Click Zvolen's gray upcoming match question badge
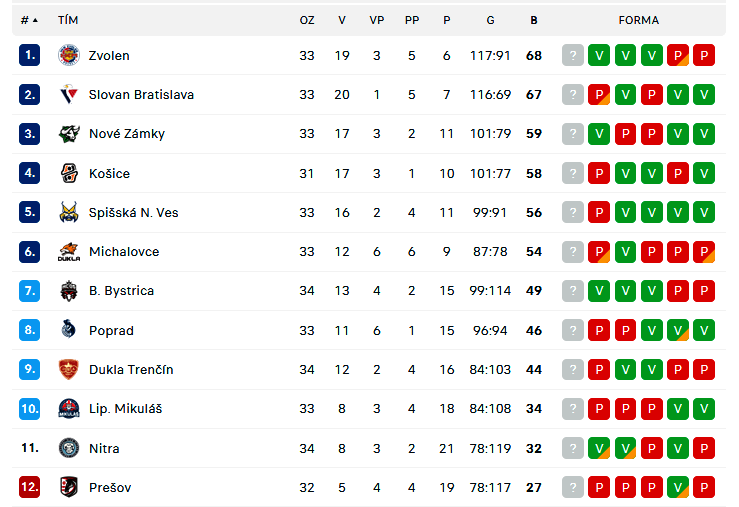 [573, 55]
